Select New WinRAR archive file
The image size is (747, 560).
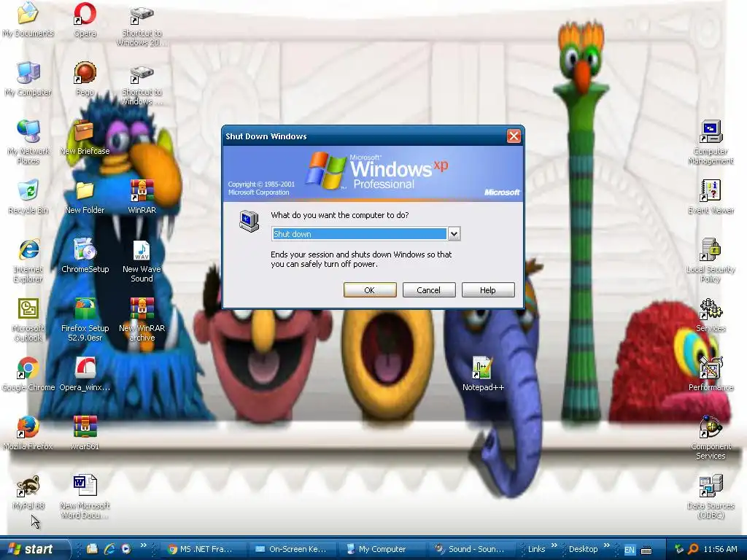click(142, 319)
